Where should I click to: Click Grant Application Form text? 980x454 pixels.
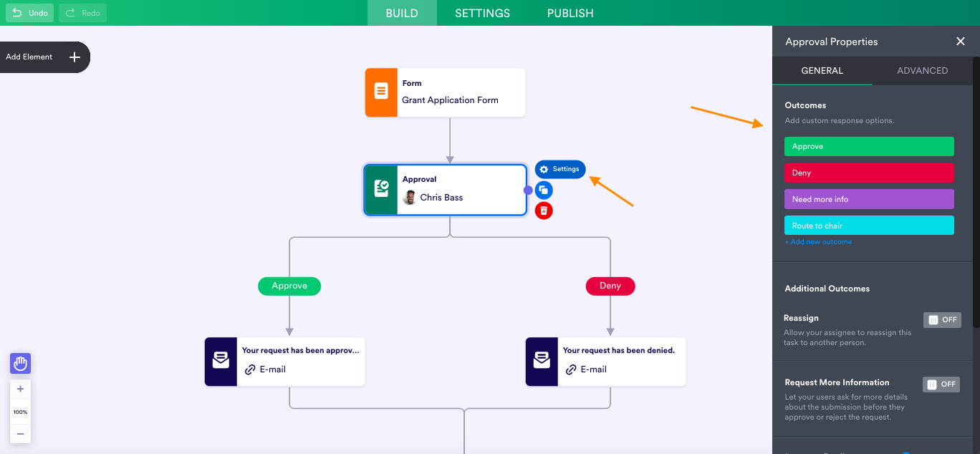click(450, 100)
